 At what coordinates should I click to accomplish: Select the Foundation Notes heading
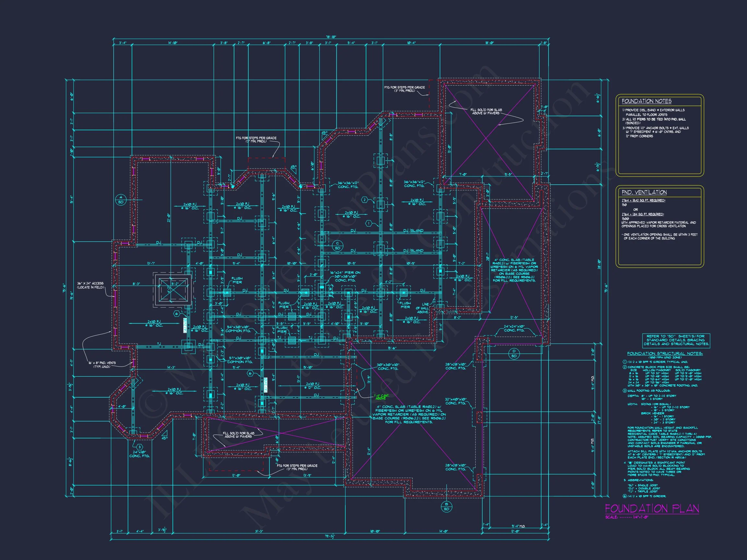tap(646, 101)
